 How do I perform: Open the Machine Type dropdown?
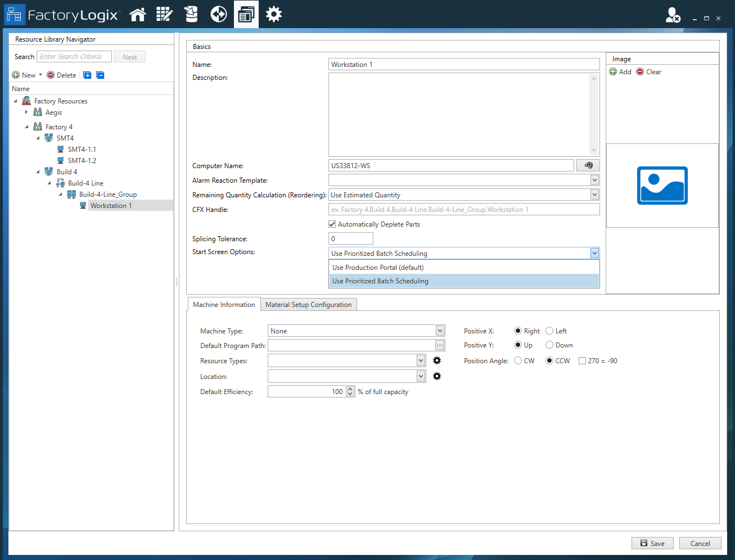click(x=440, y=331)
